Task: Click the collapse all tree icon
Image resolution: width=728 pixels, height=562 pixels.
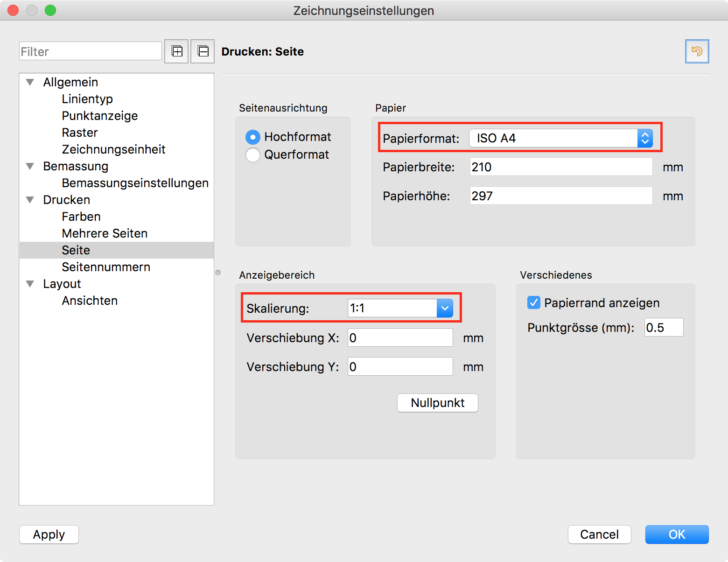Action: coord(203,51)
